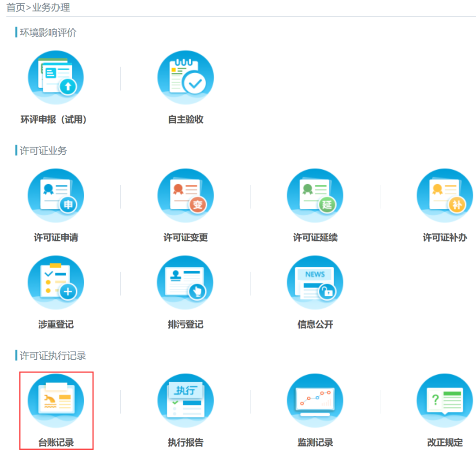Open the 许可证变更 permit change icon
476x451 pixels.
(x=186, y=195)
